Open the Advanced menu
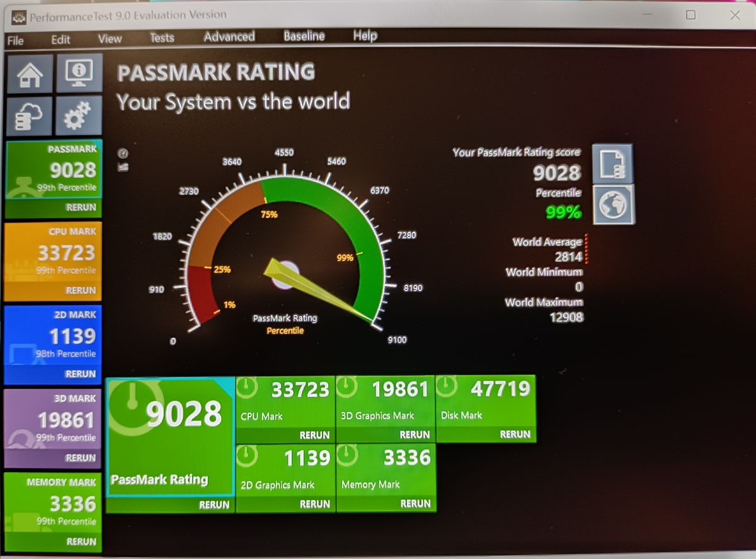This screenshot has width=756, height=559. tap(229, 37)
